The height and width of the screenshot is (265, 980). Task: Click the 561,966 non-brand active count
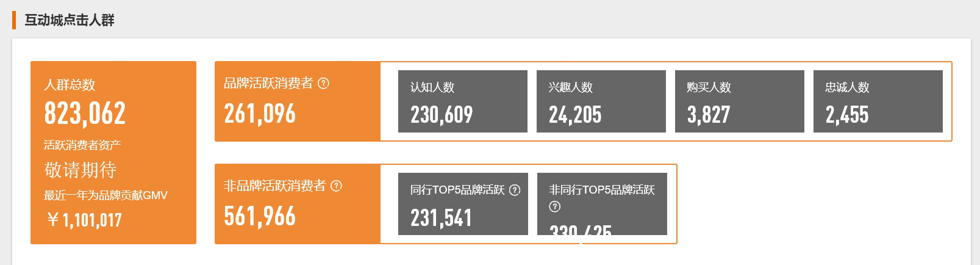(x=260, y=216)
